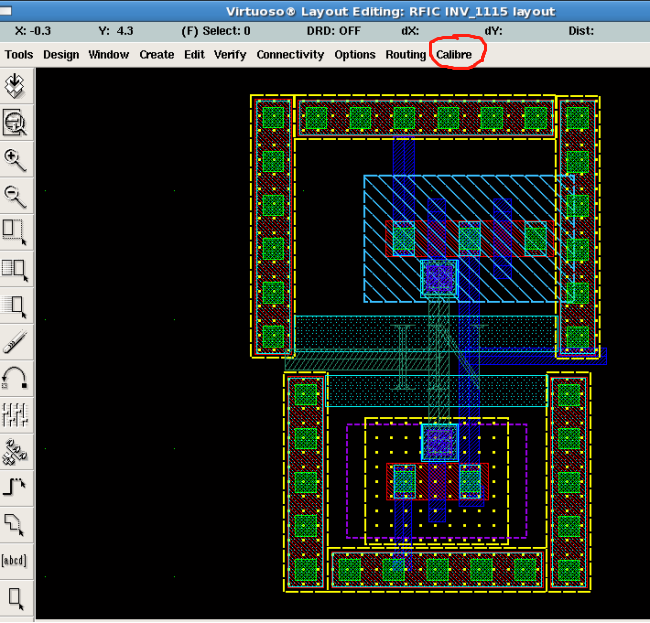Click the Zoom Out magnifier icon
Image resolution: width=650 pixels, height=623 pixels.
tap(15, 196)
